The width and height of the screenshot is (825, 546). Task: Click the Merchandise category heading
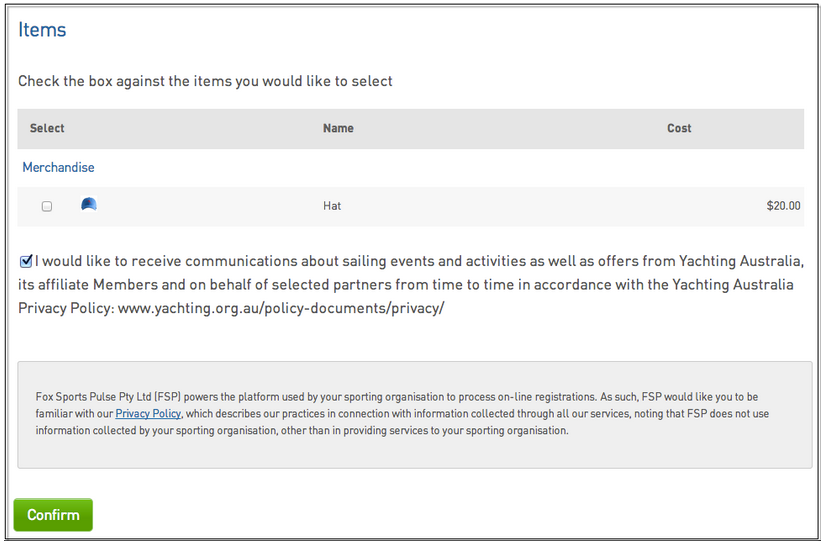click(x=58, y=167)
